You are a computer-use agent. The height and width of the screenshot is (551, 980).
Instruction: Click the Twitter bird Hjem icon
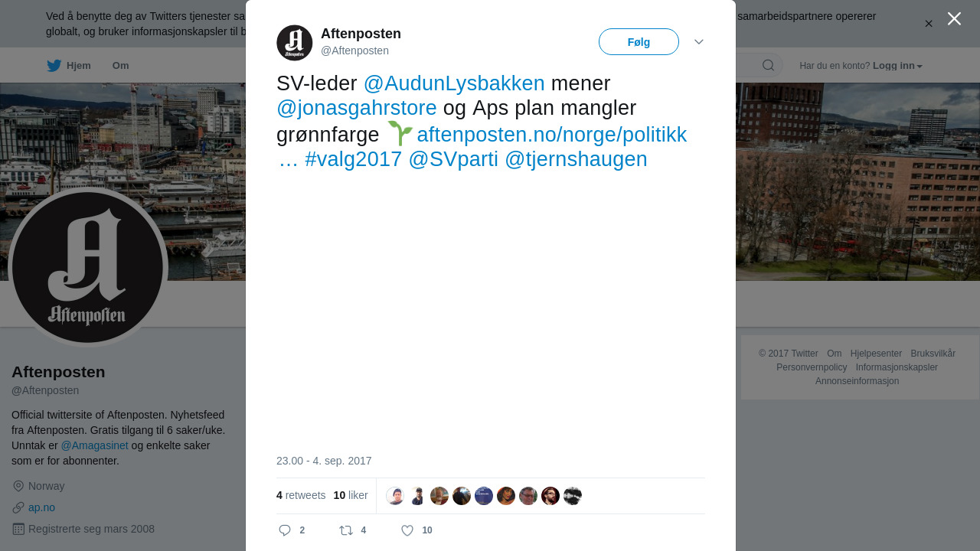pos(54,66)
